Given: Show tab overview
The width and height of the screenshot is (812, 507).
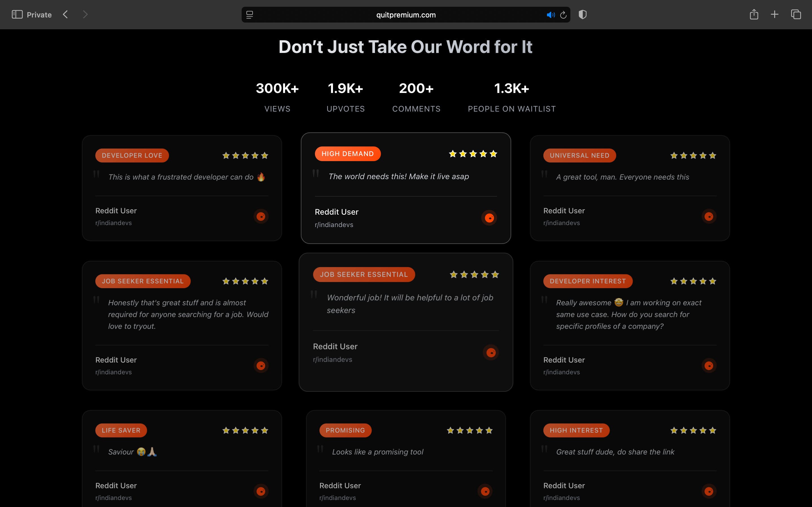Looking at the screenshot, I should [x=796, y=14].
